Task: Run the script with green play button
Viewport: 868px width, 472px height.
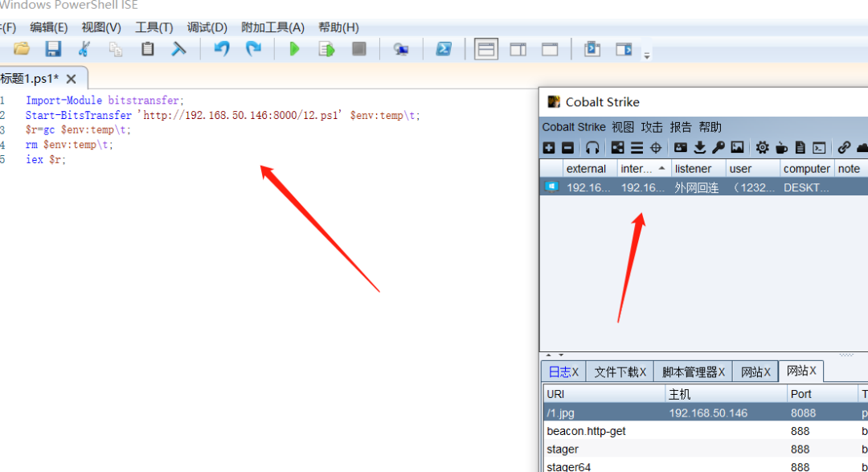Action: point(294,49)
